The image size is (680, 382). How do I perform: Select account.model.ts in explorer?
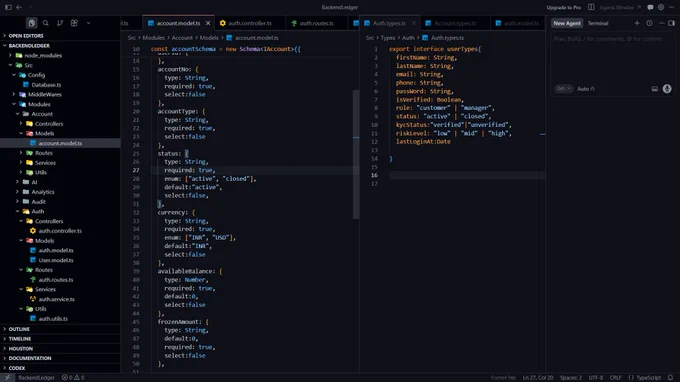[x=60, y=143]
